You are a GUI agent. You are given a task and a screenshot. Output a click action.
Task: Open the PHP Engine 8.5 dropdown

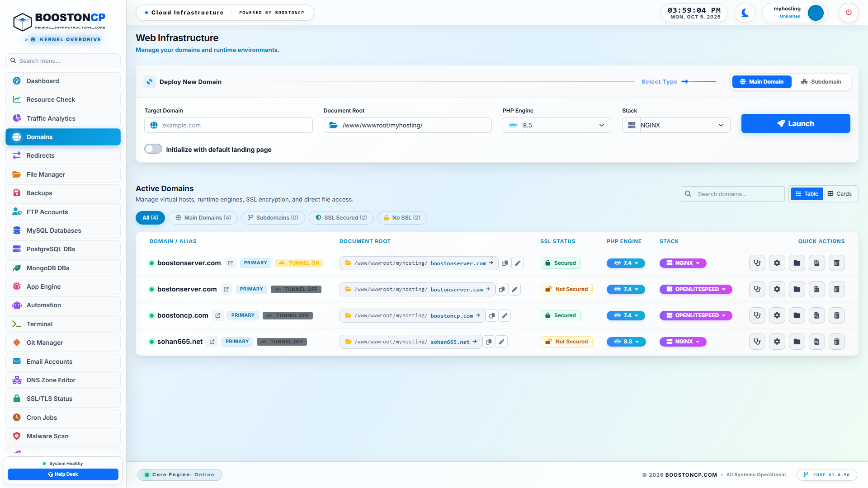[x=557, y=125]
